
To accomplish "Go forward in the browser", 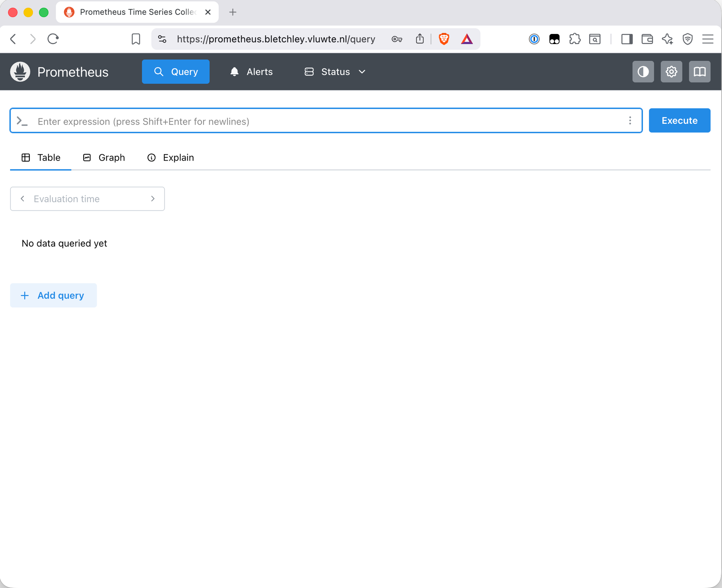I will coord(33,39).
